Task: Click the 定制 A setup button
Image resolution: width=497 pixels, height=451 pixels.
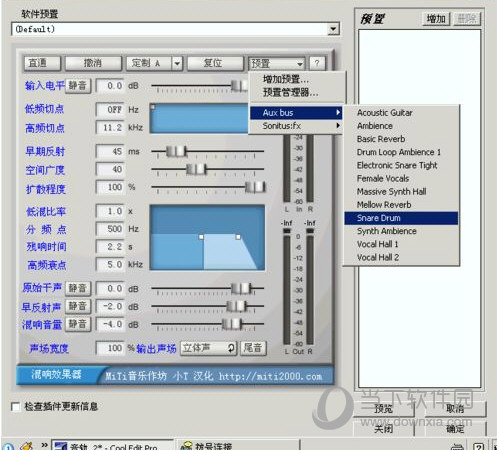Action: point(149,63)
